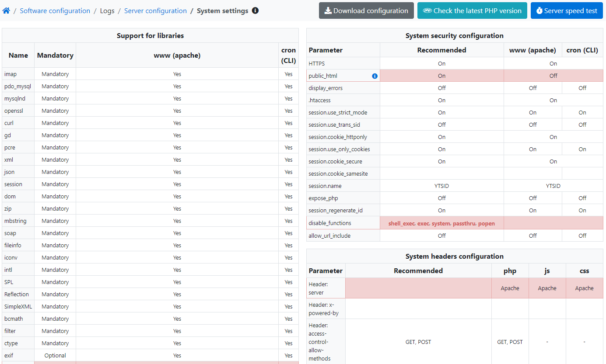
Task: Click the Logs breadcrumb item
Action: click(107, 10)
